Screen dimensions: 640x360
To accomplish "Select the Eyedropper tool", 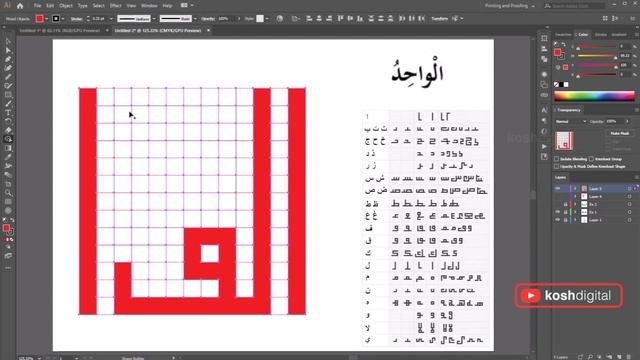I will click(x=8, y=157).
